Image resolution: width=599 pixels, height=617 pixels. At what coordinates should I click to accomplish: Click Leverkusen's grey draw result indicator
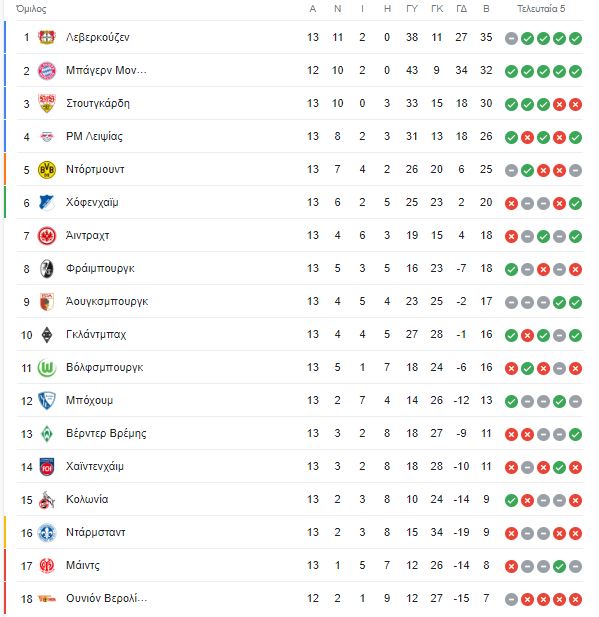[x=511, y=39]
